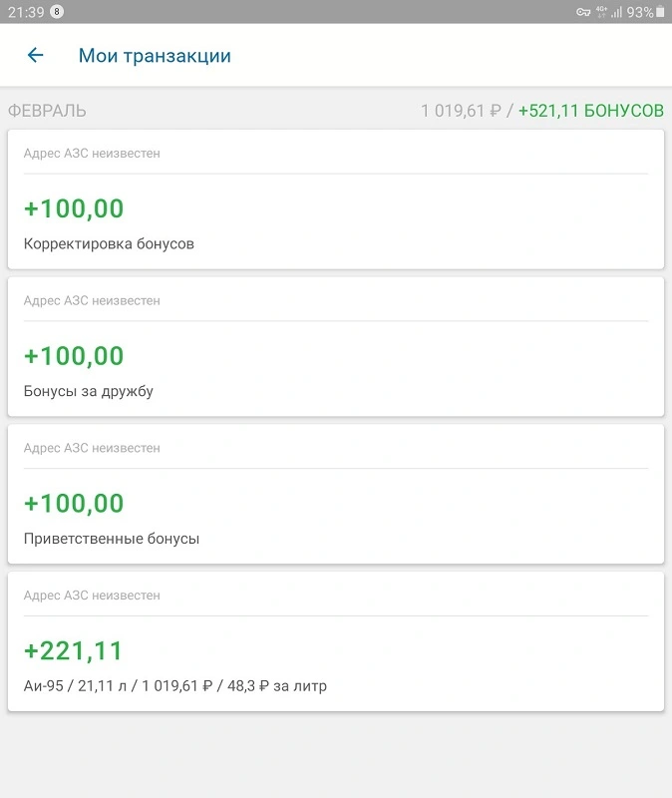Tap the back arrow icon
This screenshot has width=672, height=798.
click(35, 55)
